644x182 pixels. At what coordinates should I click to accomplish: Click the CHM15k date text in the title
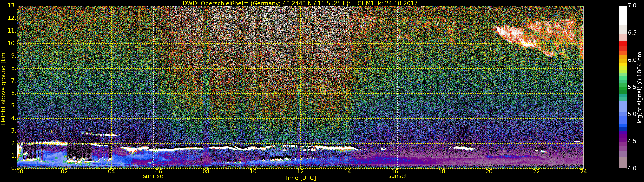(x=387, y=3)
